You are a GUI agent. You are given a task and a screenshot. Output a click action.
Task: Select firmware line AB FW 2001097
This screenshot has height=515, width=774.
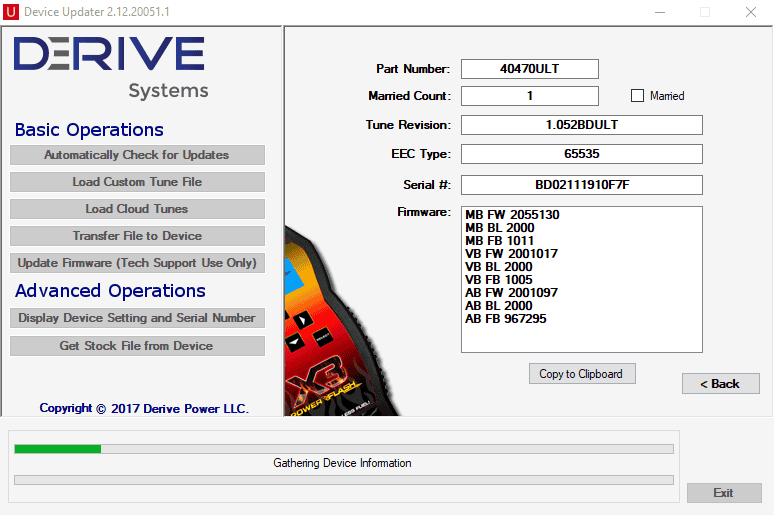point(511,293)
